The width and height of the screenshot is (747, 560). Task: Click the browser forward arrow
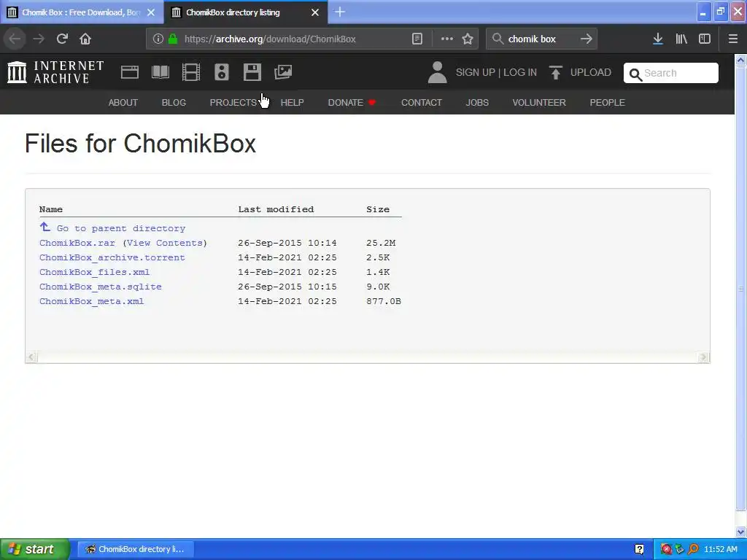pyautogui.click(x=39, y=39)
